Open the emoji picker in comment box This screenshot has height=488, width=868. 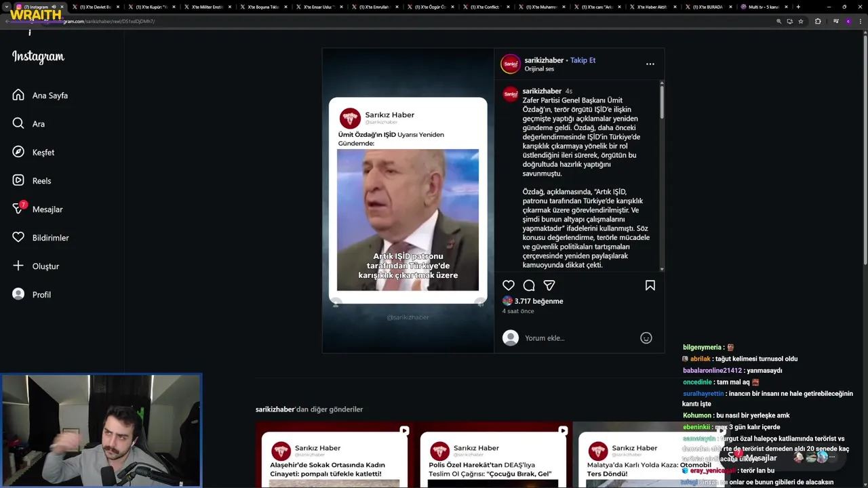(x=646, y=338)
